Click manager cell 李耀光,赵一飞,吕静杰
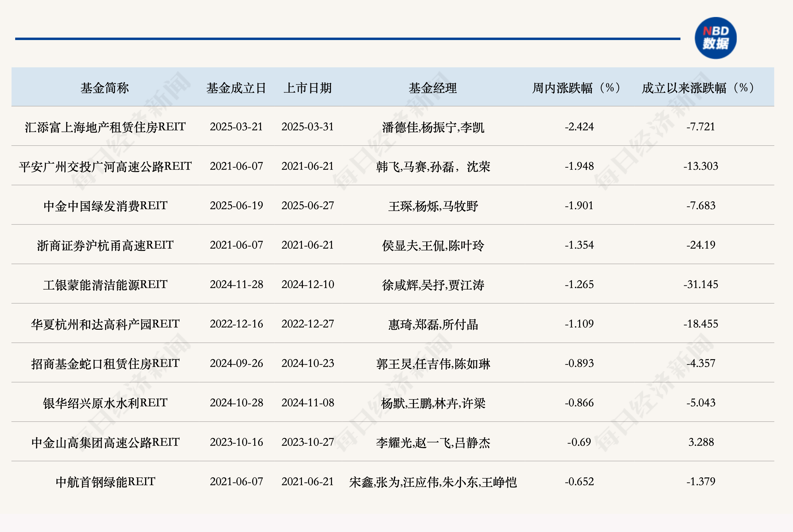This screenshot has width=793, height=532. 433,443
